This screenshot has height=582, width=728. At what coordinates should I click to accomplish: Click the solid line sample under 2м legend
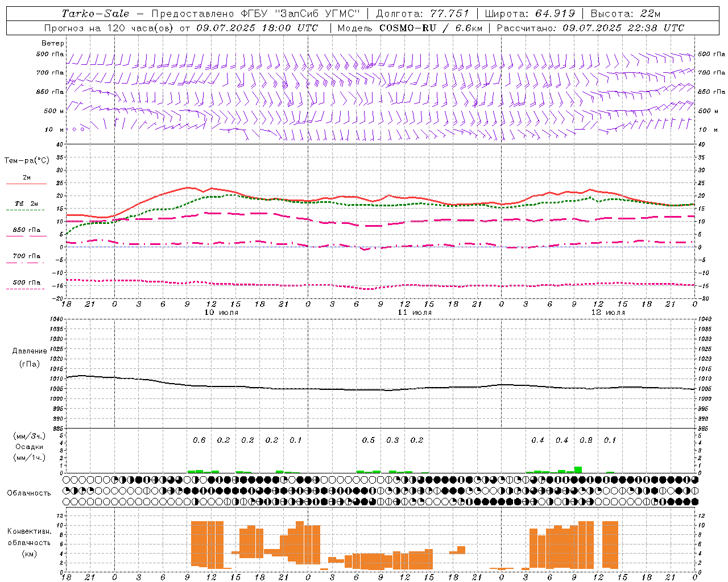[27, 184]
